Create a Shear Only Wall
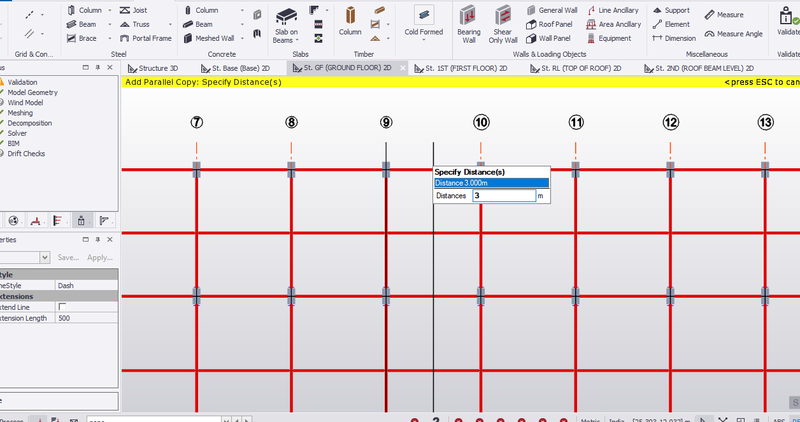The image size is (800, 422). coord(503,24)
